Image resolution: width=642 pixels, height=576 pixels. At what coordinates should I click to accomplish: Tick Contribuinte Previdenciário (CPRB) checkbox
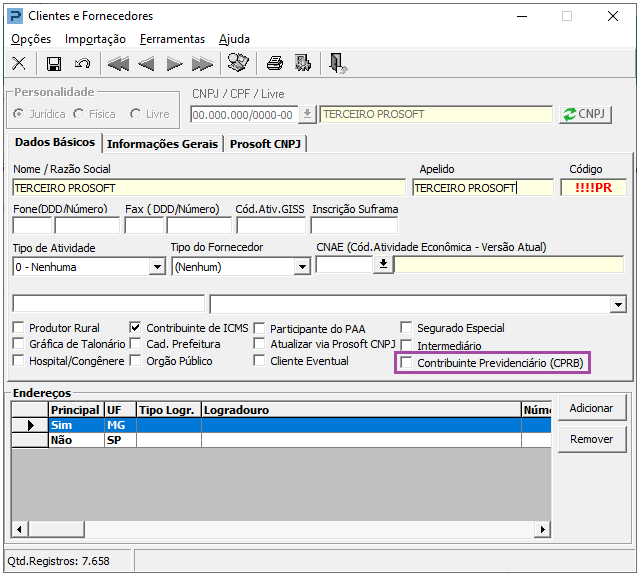point(406,363)
